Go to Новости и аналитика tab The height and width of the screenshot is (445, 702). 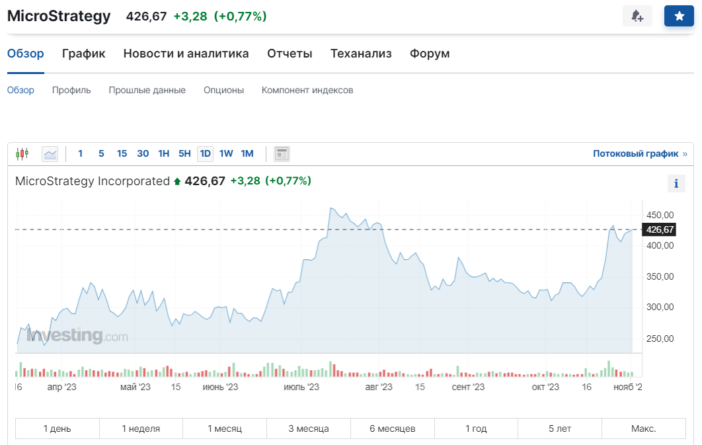[x=186, y=53]
